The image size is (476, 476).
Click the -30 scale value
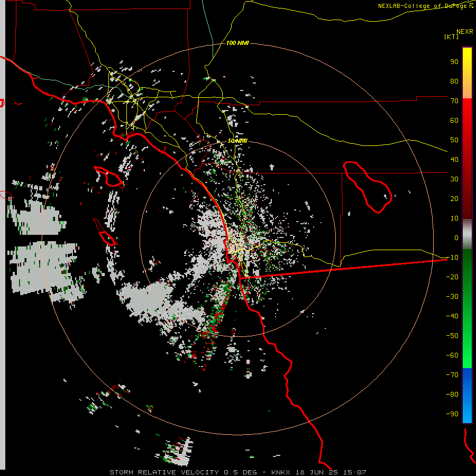tap(452, 297)
